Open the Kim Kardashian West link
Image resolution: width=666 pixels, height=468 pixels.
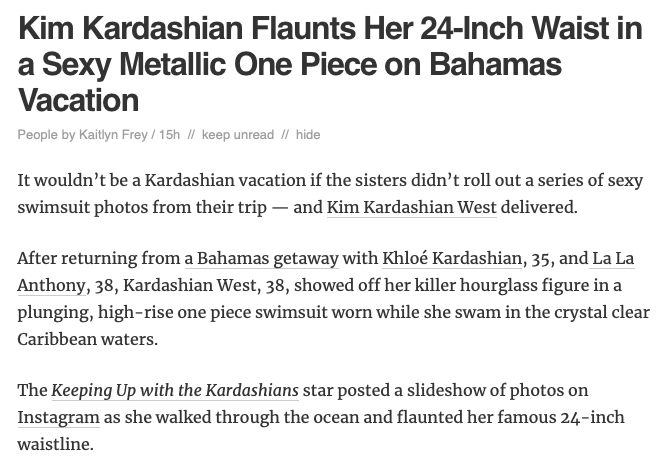click(x=412, y=207)
